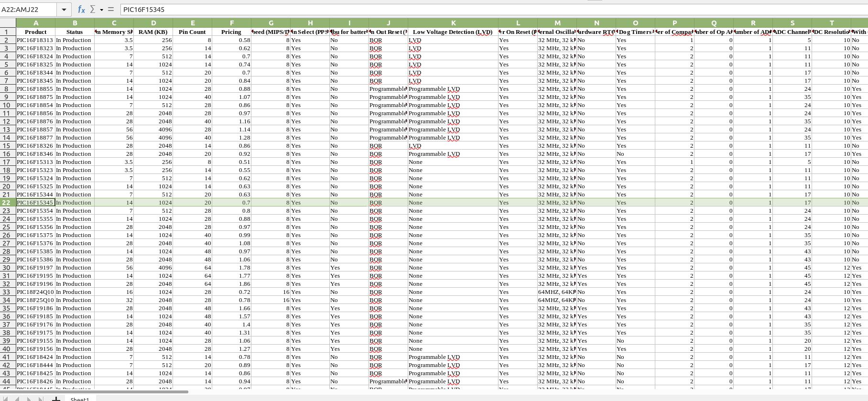The height and width of the screenshot is (401, 868).
Task: Click cell containing PIC18F24Q10
Action: pyautogui.click(x=35, y=292)
